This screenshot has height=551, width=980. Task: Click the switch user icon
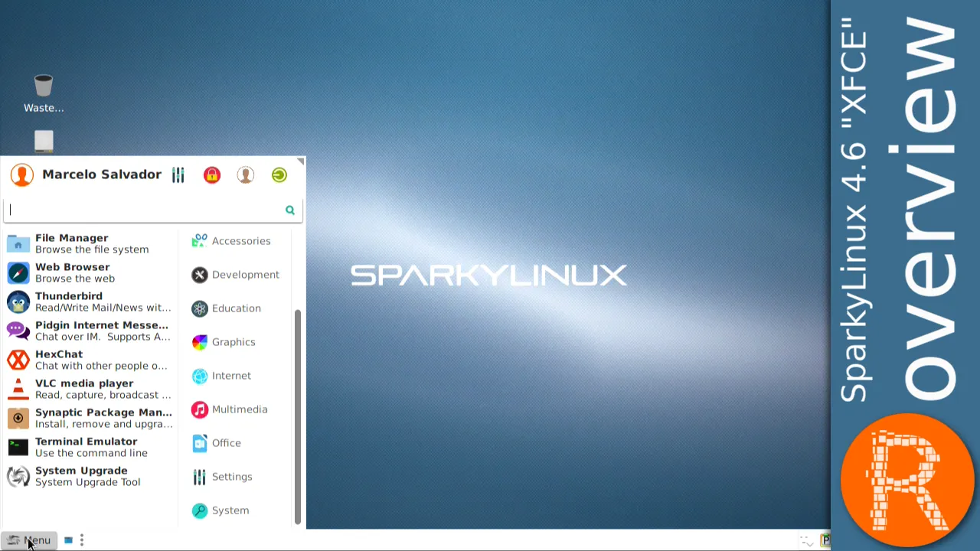(245, 175)
